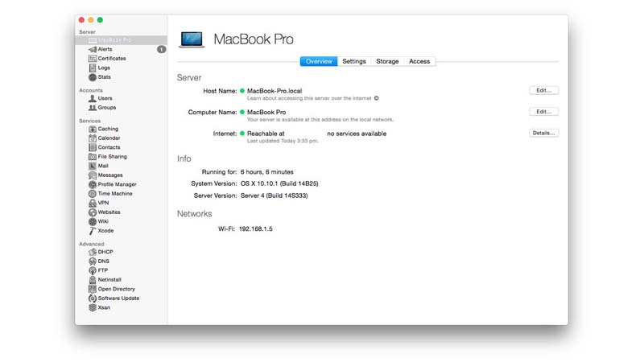Image resolution: width=644 pixels, height=362 pixels.
Task: Click the Accounts section header
Action: click(x=91, y=90)
